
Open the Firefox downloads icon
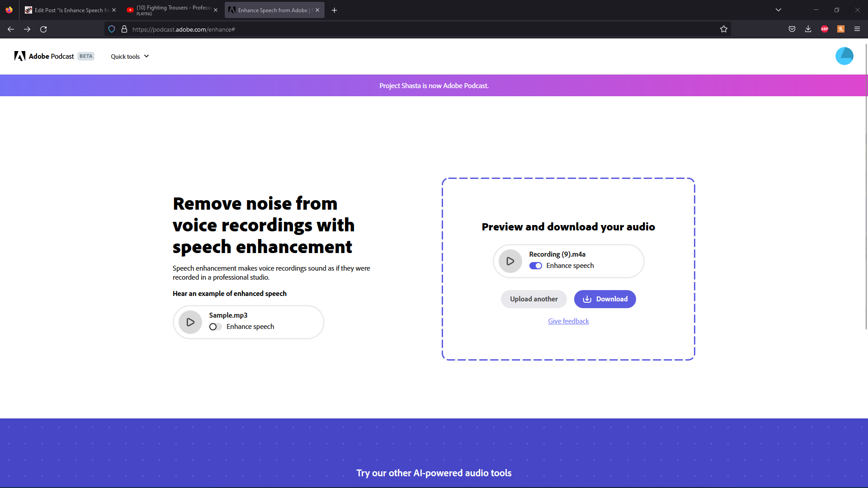tap(808, 29)
